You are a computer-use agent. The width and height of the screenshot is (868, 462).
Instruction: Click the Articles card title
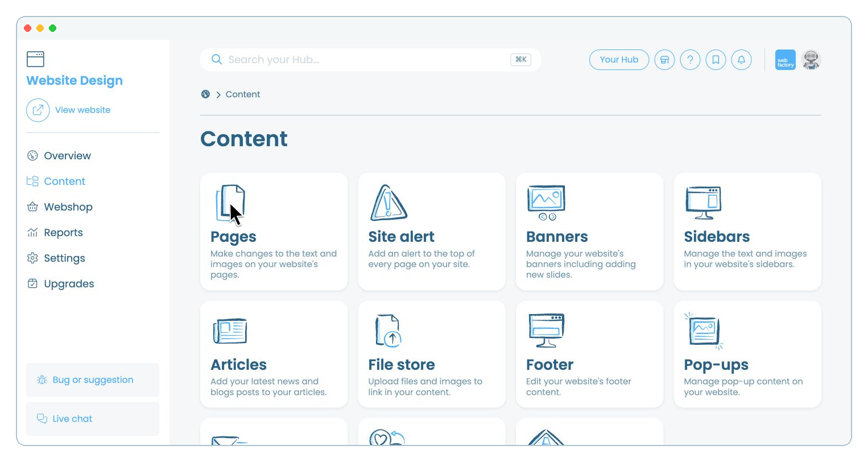(x=239, y=365)
